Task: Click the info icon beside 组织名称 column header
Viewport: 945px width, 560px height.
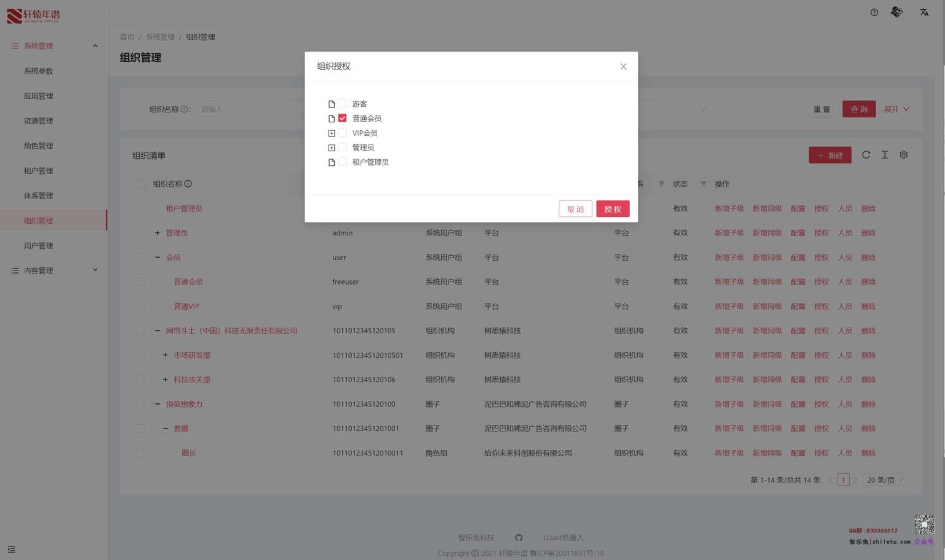Action: click(188, 184)
